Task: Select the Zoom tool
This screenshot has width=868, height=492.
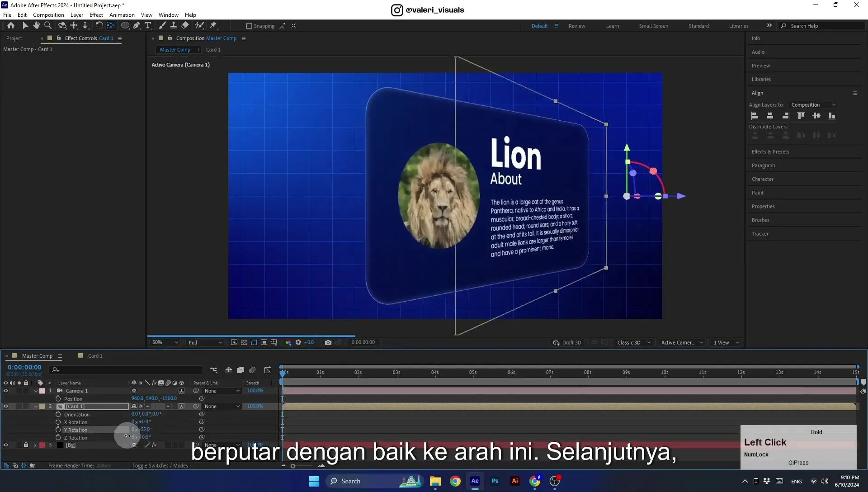Action: pos(48,26)
